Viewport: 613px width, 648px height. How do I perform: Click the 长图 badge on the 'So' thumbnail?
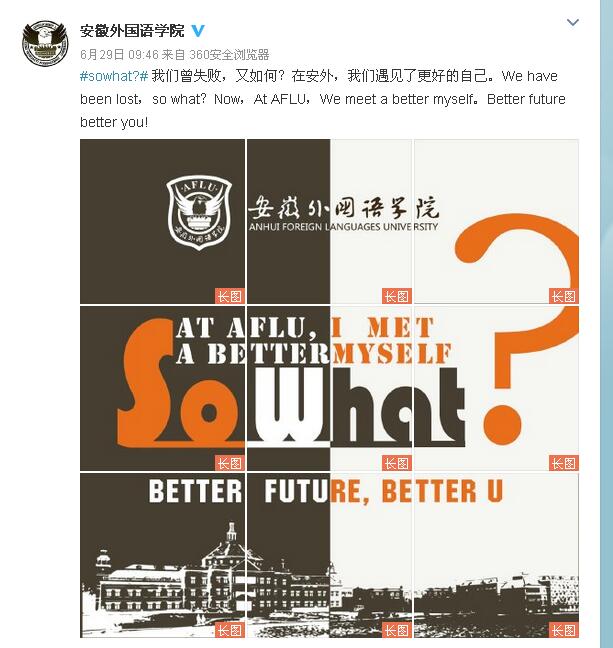click(230, 463)
